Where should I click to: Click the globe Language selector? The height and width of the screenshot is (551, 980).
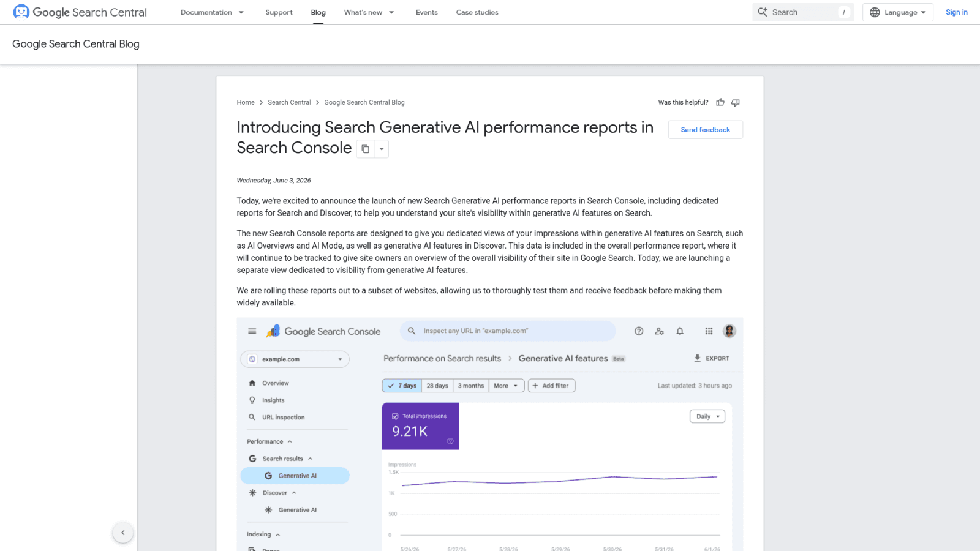point(898,12)
